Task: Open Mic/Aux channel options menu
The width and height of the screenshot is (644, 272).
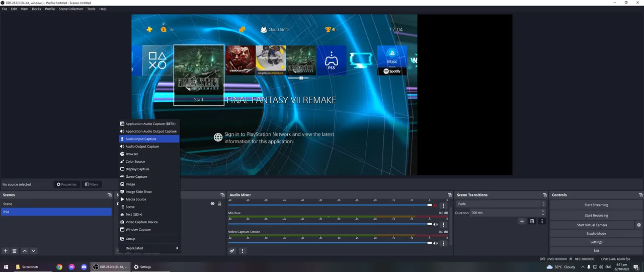Action: click(443, 224)
